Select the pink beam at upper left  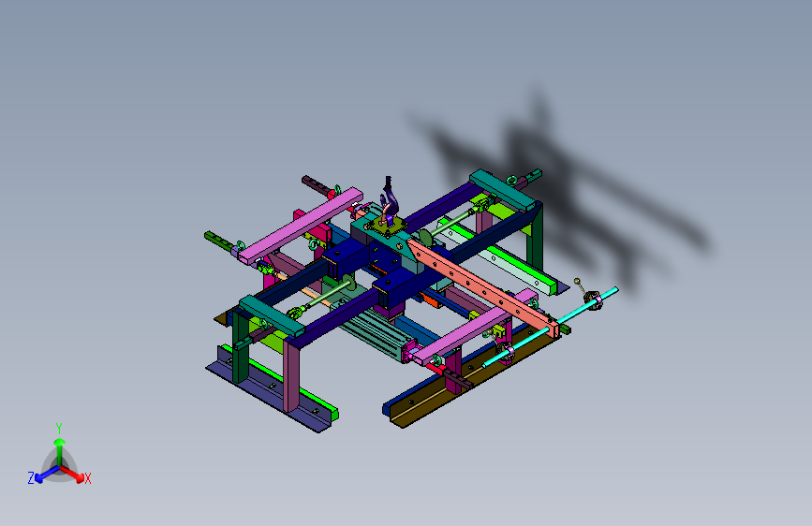[301, 226]
